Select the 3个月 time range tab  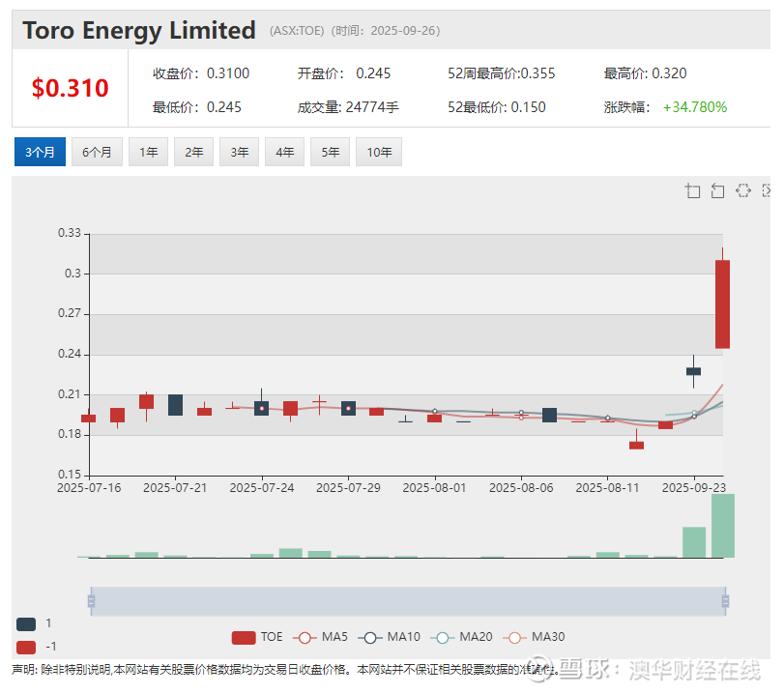pyautogui.click(x=40, y=152)
